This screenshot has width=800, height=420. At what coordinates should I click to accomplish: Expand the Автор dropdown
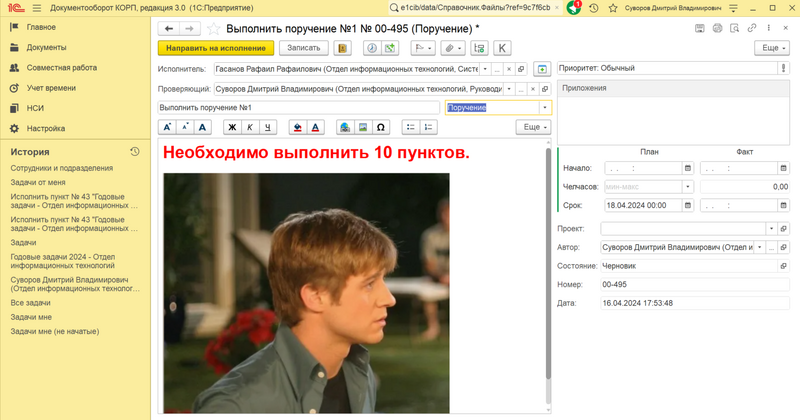click(759, 247)
